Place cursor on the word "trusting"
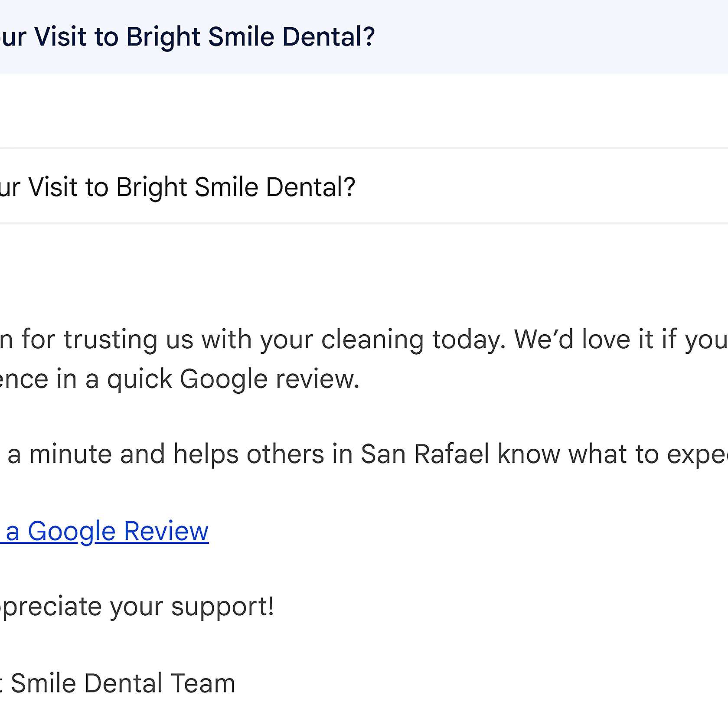The image size is (728, 728). point(111,339)
